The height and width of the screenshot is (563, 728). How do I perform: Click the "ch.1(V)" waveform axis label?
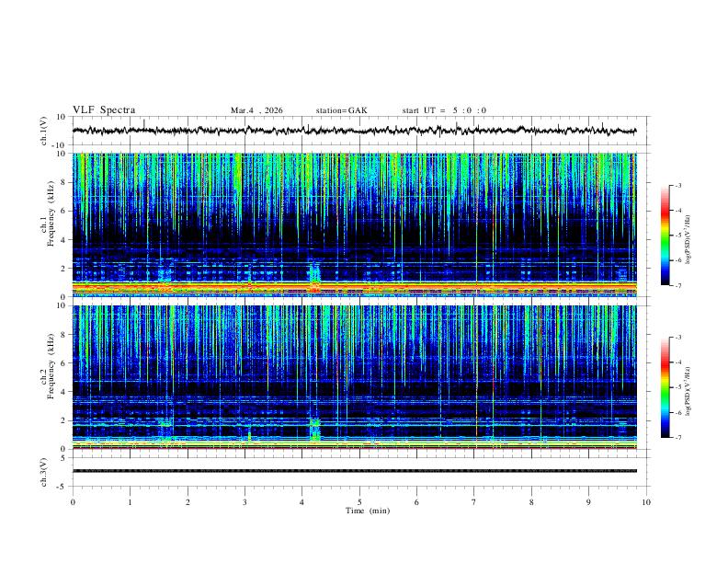[x=44, y=131]
